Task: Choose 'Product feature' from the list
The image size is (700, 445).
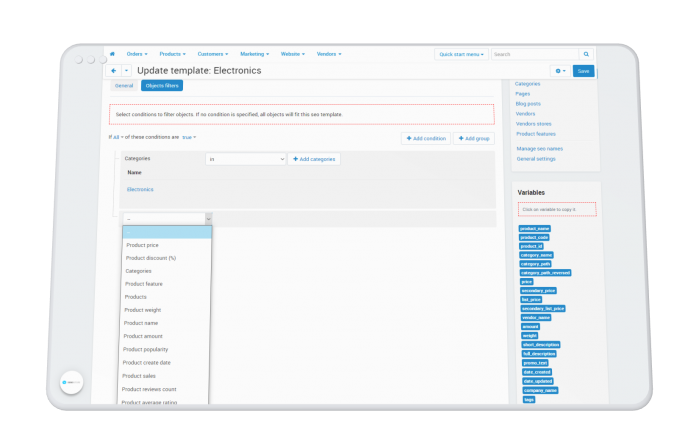Action: click(x=144, y=284)
